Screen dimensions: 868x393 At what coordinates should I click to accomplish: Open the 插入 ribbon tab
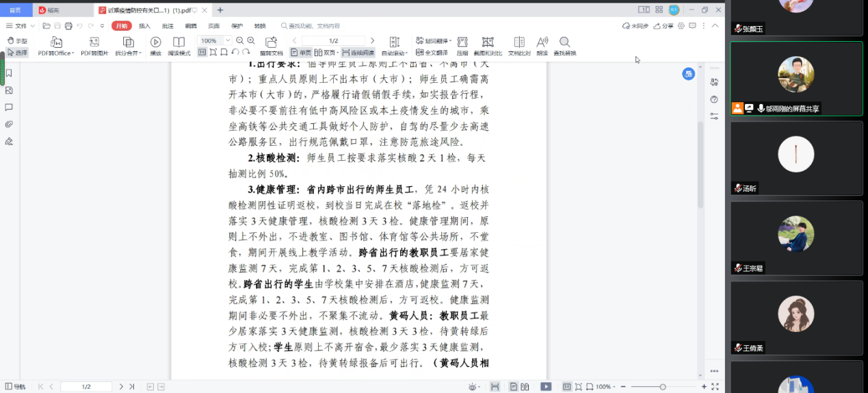tap(144, 26)
